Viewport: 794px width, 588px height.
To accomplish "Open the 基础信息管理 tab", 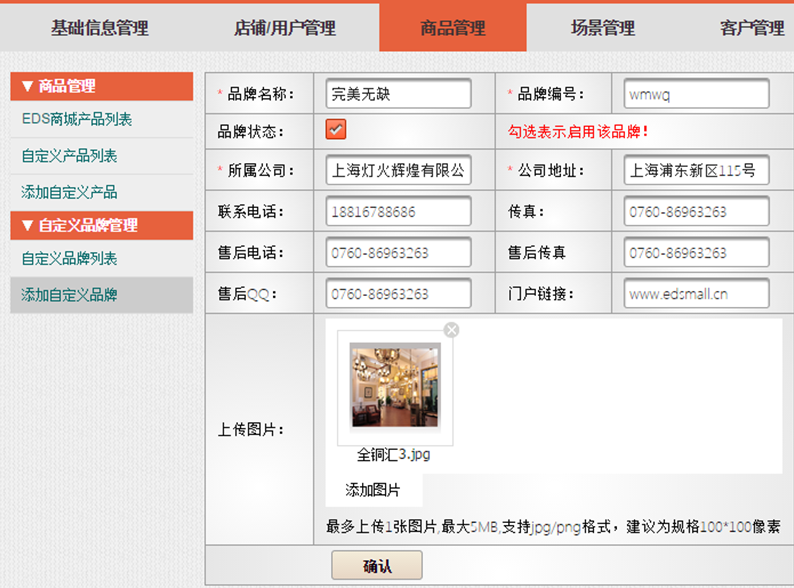I will pos(100,28).
